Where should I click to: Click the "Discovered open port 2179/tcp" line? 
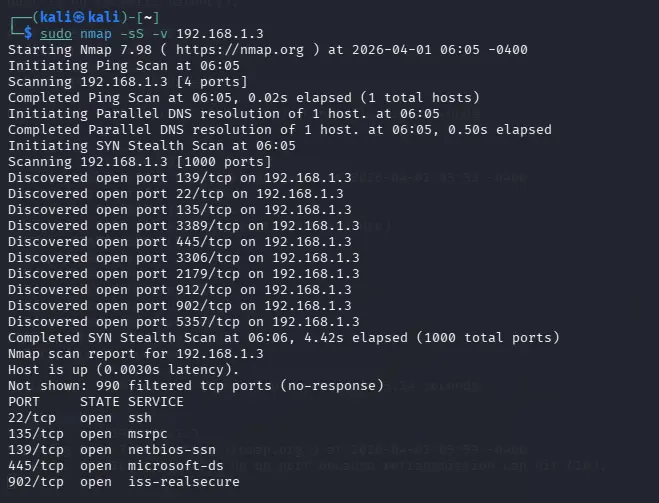point(183,273)
